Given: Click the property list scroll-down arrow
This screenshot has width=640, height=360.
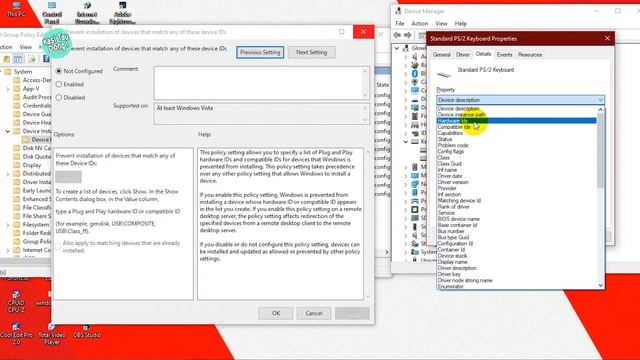Looking at the screenshot, I should (x=600, y=285).
